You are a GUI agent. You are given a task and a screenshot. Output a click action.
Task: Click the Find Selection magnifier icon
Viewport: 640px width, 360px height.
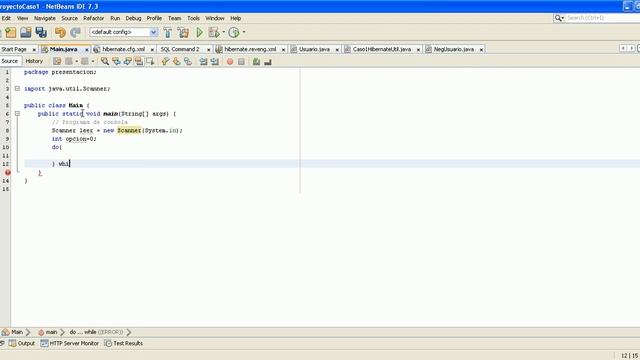pyautogui.click(x=105, y=61)
